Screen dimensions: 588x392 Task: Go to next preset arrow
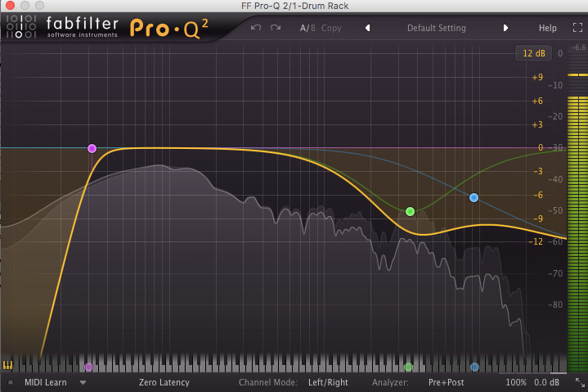(x=505, y=28)
